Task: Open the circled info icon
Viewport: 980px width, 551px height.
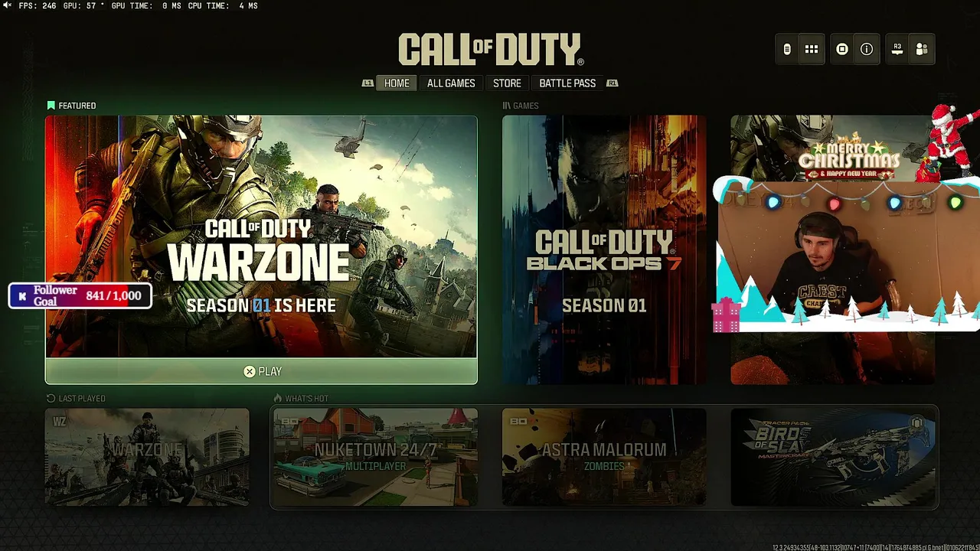Action: pyautogui.click(x=867, y=49)
